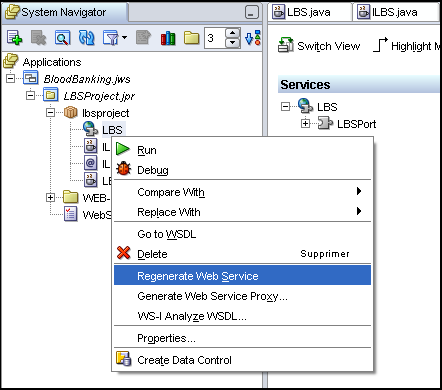Open Properties... from the context menu
Viewport: 442px width, 390px height.
pos(242,338)
